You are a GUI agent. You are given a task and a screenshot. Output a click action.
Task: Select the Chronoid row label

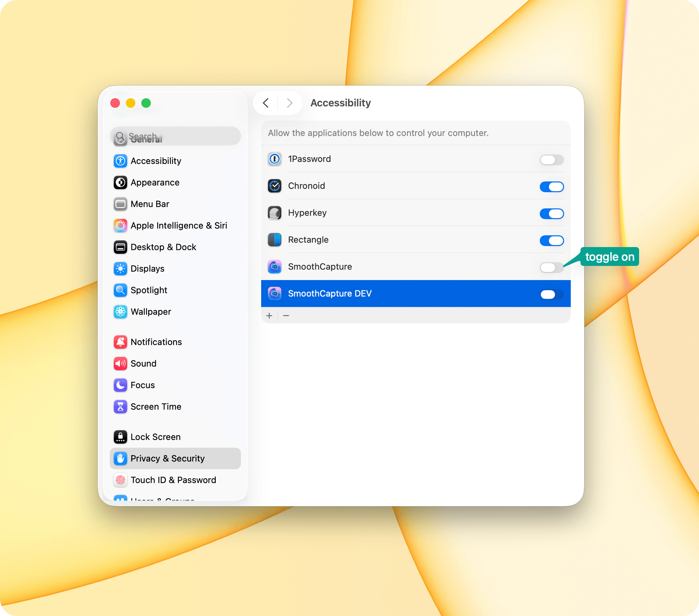click(306, 186)
